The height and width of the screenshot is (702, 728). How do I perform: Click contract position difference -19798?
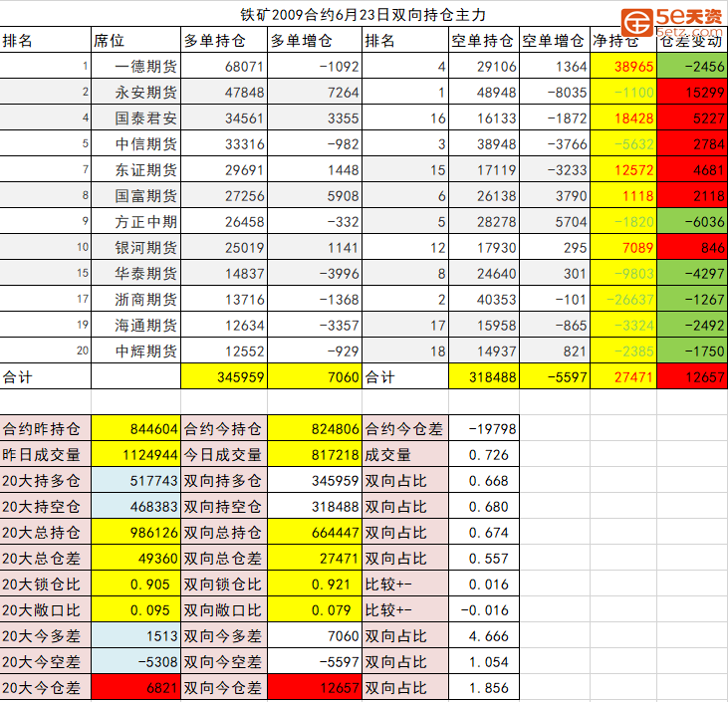pos(483,428)
